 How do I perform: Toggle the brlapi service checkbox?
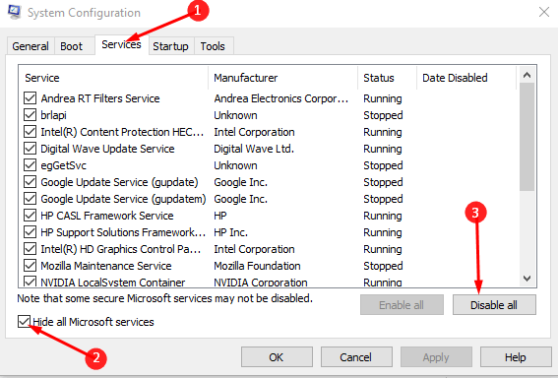(30, 115)
